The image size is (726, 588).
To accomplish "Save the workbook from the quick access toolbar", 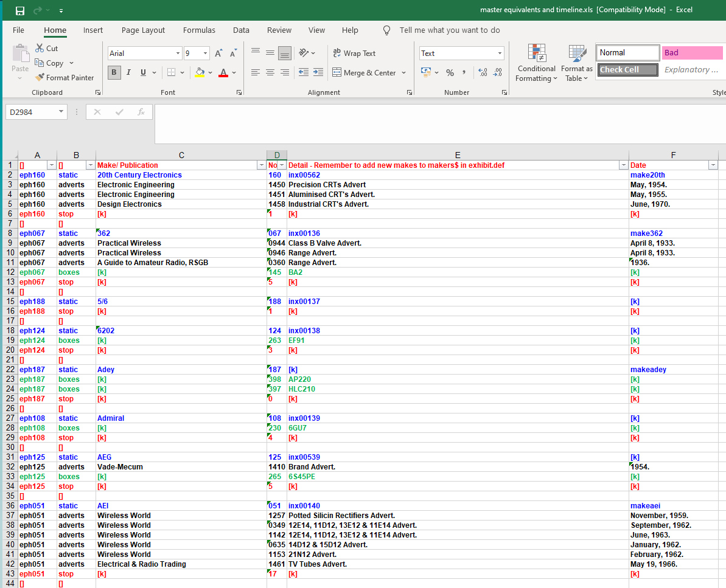I will point(20,10).
